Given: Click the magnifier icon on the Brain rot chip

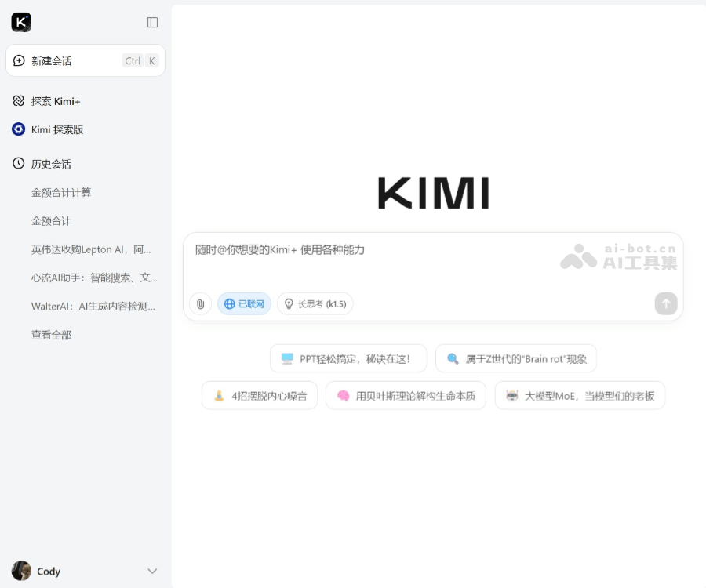Looking at the screenshot, I should tap(454, 358).
